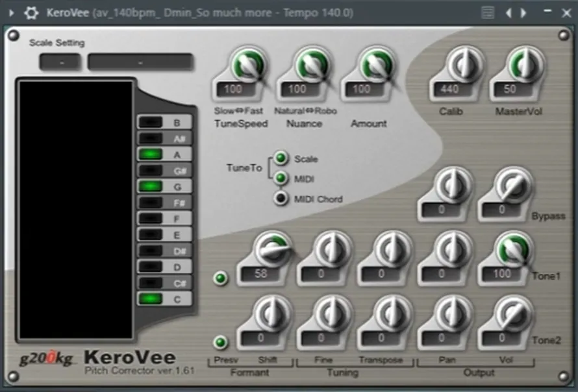Toggle the B note key

[164, 122]
